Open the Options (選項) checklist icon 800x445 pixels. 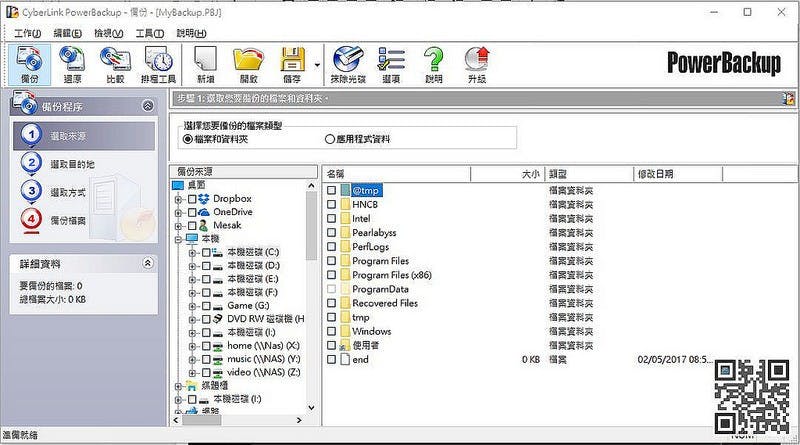pyautogui.click(x=391, y=64)
